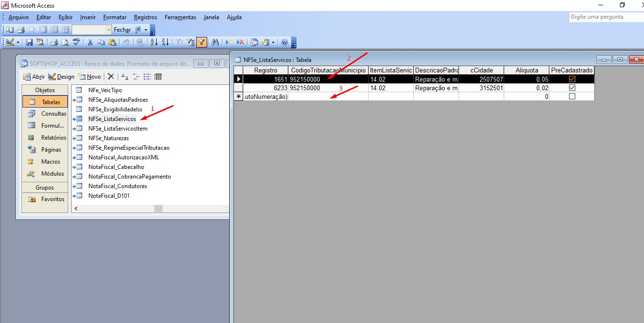Uncheck PreCadastrado for record 6233
The height and width of the screenshot is (323, 644).
[x=572, y=88]
